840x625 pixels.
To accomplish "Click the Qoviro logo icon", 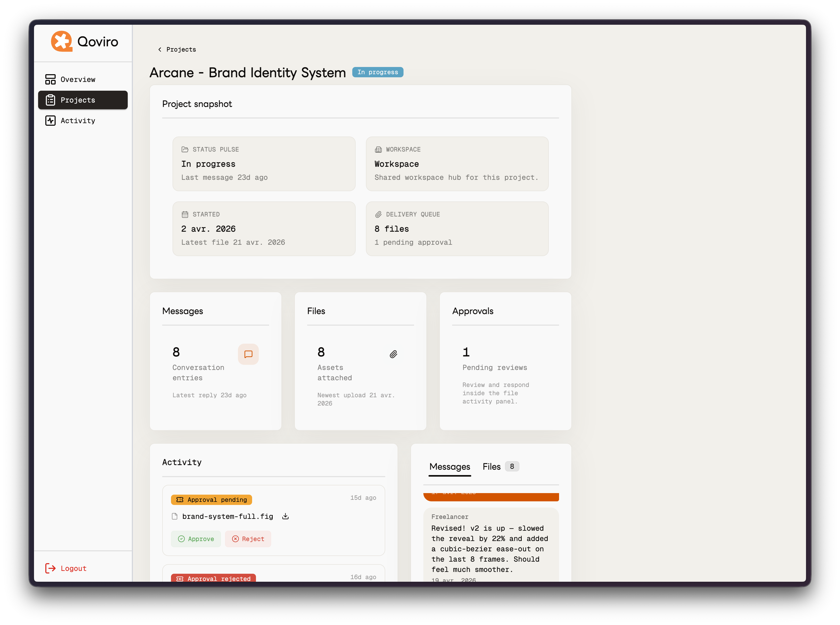I will 62,41.
